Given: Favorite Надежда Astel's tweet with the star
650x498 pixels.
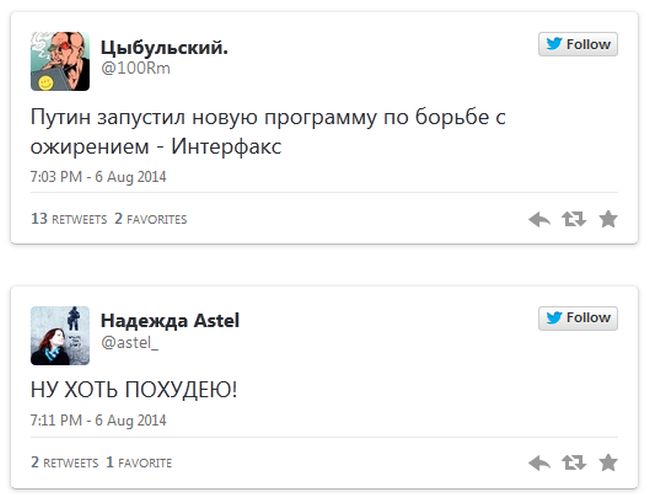Looking at the screenshot, I should [x=608, y=463].
